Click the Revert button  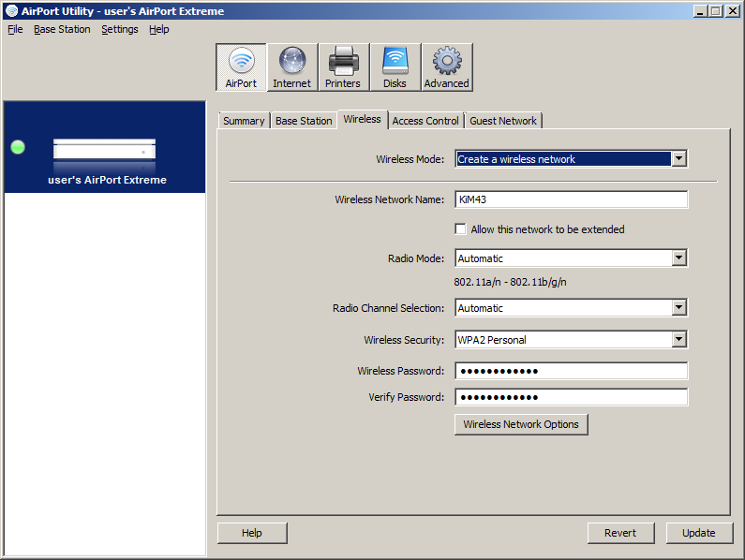620,533
